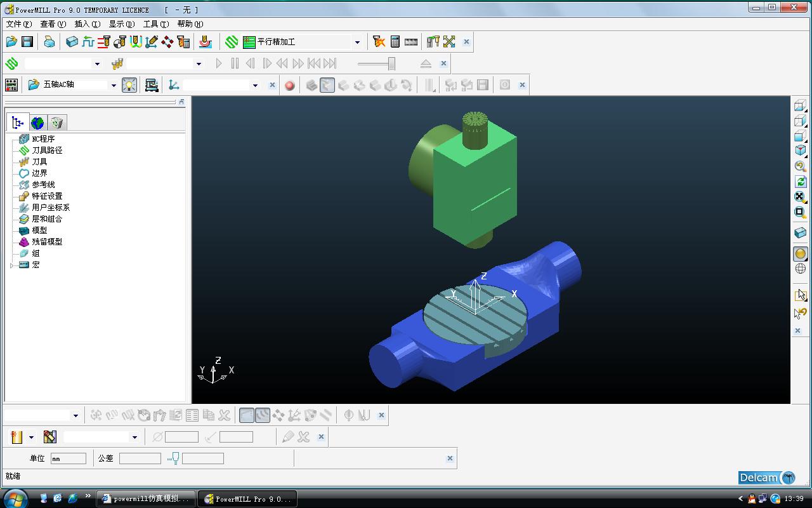This screenshot has height=508, width=812.
Task: Open rapid move heights icon
Action: (103, 42)
